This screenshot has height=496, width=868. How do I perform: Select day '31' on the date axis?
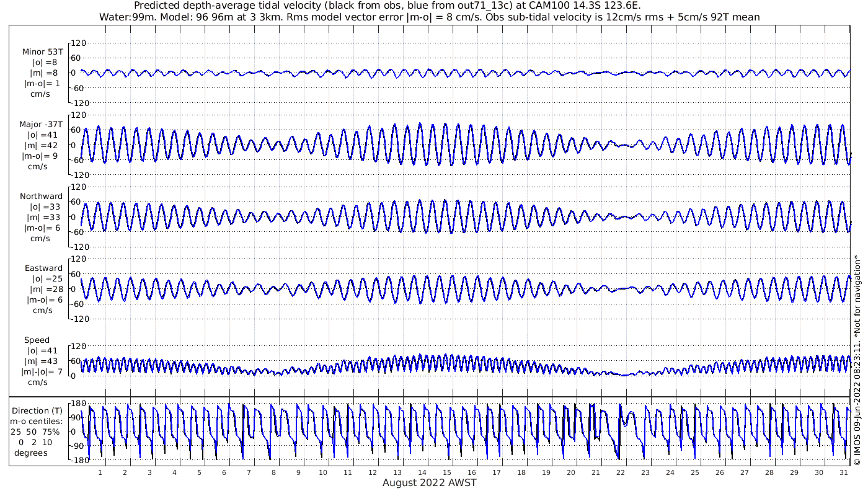click(843, 472)
